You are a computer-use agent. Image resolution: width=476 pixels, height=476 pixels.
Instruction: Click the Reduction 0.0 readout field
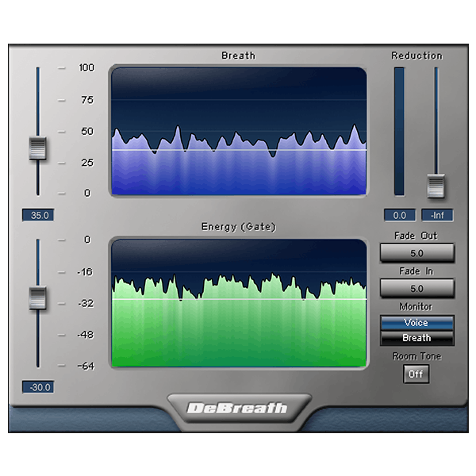tap(400, 215)
